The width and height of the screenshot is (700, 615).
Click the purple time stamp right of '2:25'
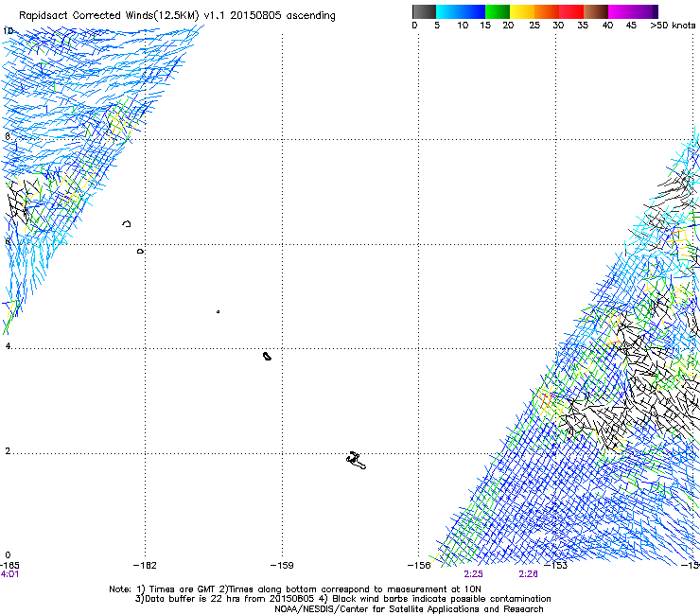[x=528, y=574]
